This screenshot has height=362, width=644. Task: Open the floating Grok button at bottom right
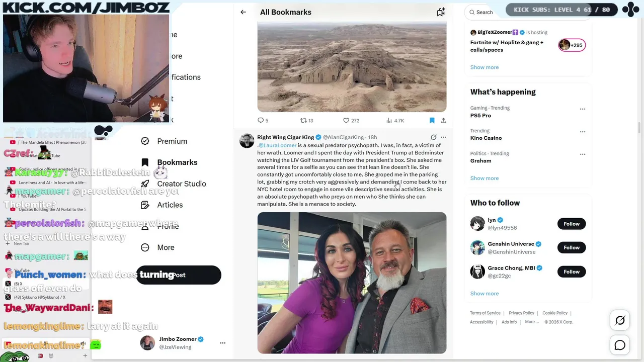tap(620, 320)
